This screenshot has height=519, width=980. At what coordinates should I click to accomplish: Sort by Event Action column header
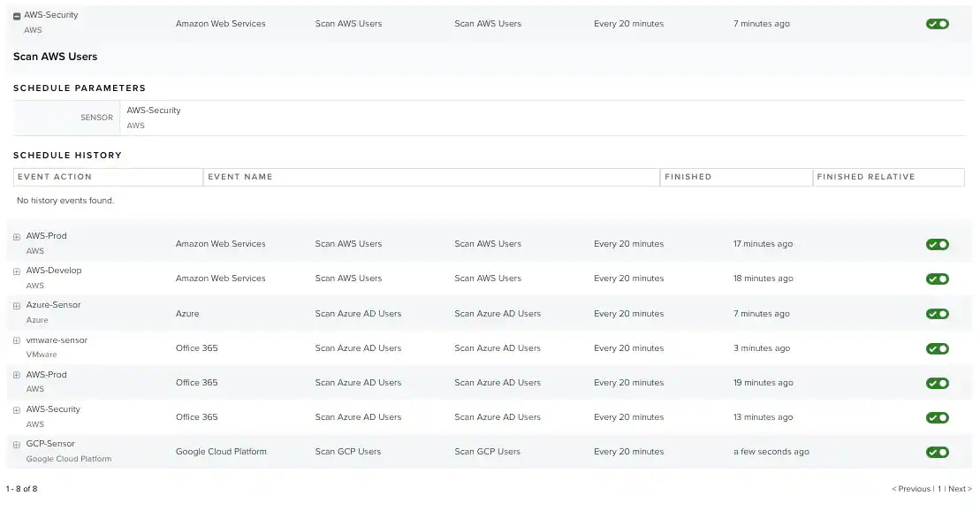[x=108, y=177]
